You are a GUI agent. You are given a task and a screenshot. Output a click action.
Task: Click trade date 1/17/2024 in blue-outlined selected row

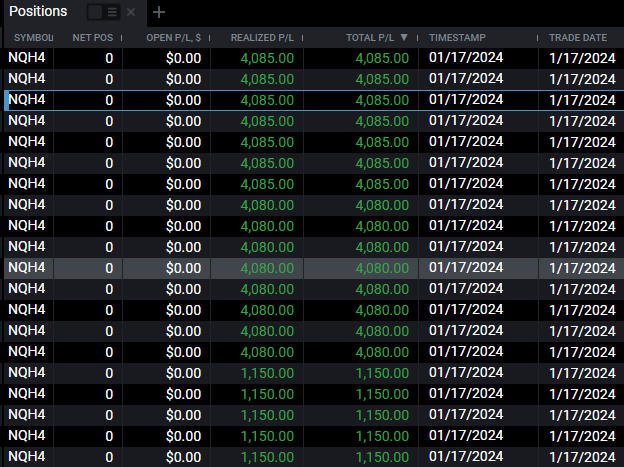[x=582, y=100]
